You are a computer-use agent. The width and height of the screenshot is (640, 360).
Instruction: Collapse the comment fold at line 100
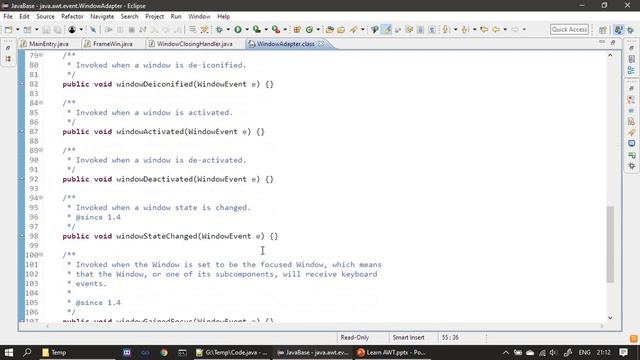click(41, 255)
